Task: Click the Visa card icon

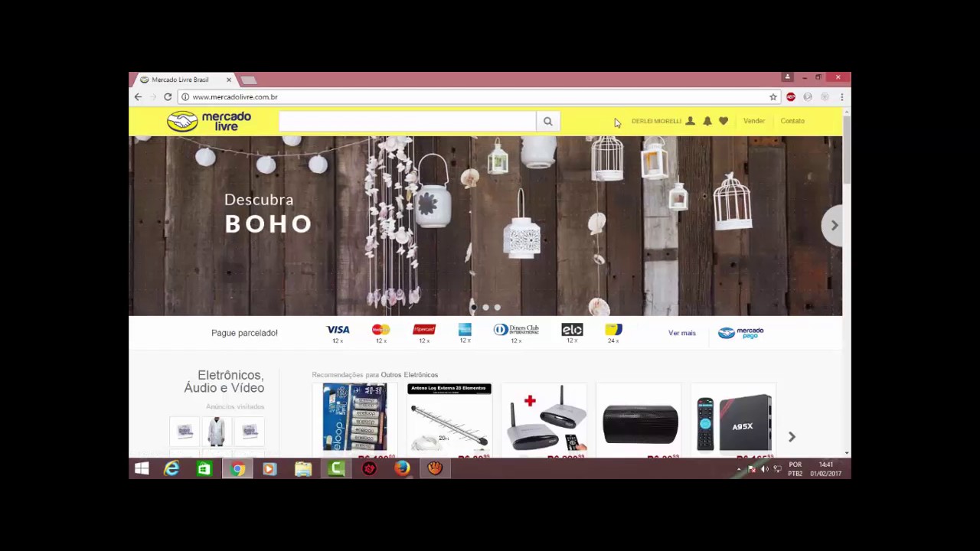Action: coord(338,330)
